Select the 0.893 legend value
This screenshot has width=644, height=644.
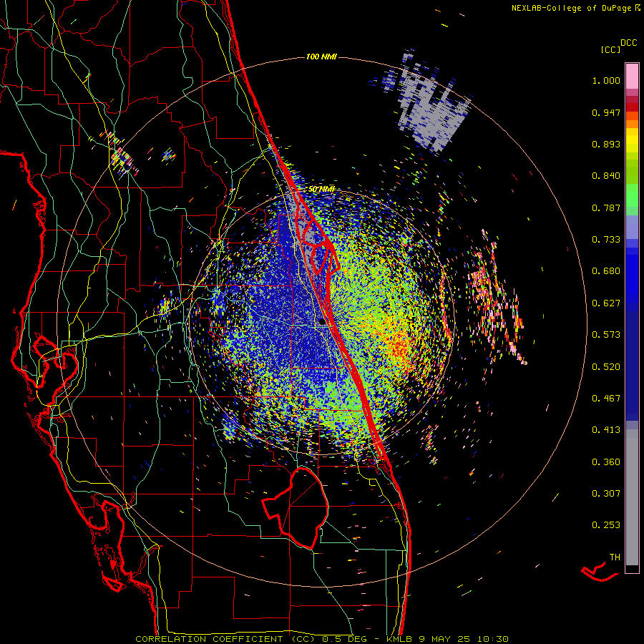tap(606, 144)
